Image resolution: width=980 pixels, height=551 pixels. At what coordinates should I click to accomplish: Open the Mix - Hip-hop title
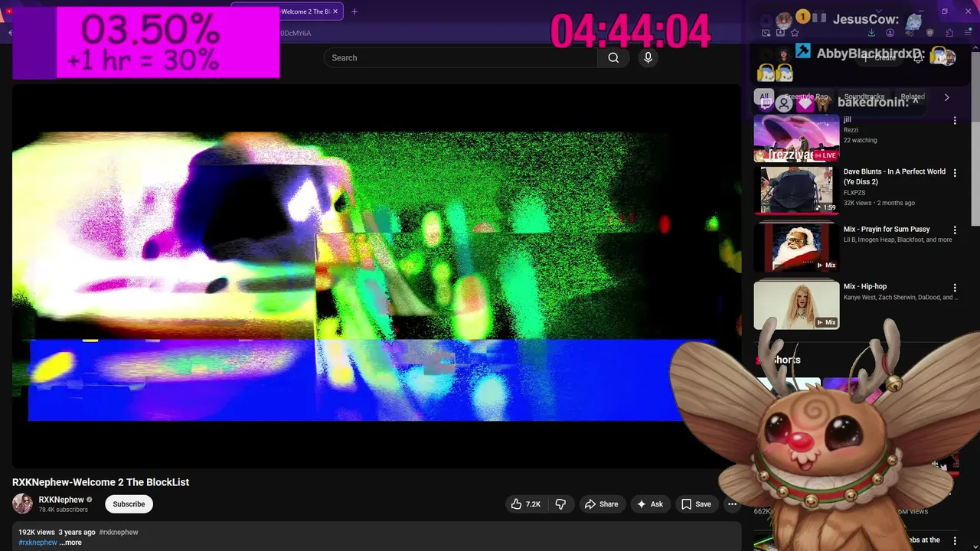click(x=865, y=286)
